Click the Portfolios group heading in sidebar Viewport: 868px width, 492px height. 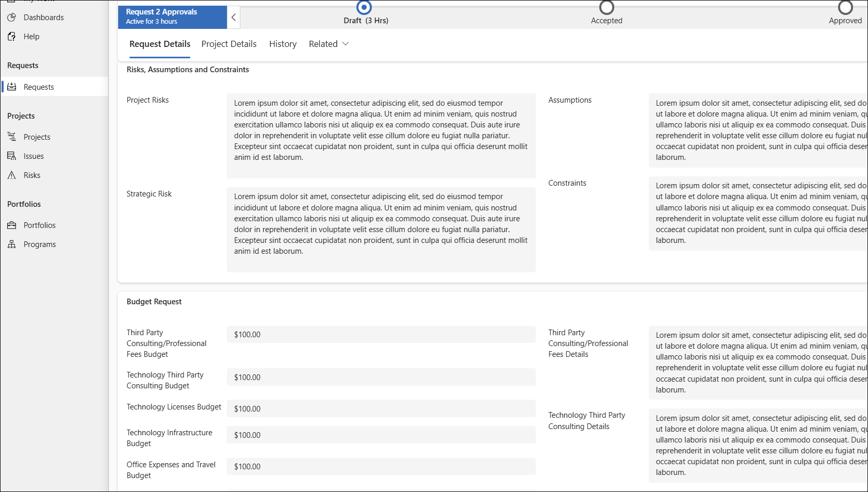[x=24, y=204]
